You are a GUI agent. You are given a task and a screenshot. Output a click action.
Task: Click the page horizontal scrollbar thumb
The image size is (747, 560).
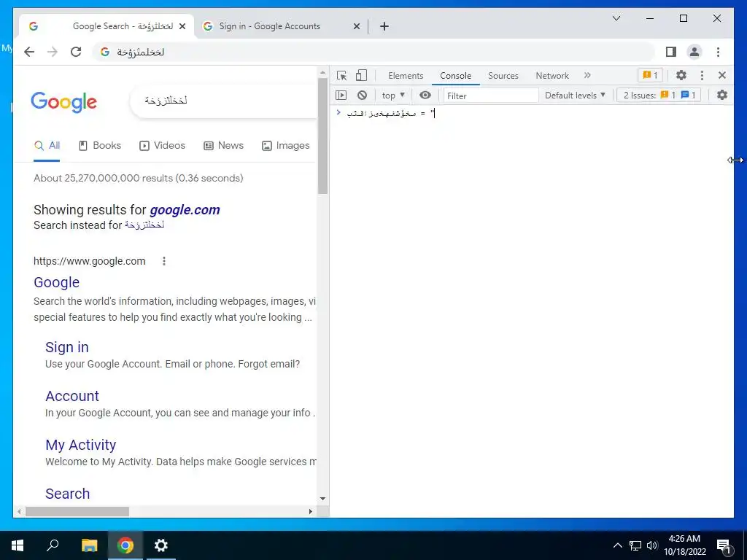[x=77, y=511]
